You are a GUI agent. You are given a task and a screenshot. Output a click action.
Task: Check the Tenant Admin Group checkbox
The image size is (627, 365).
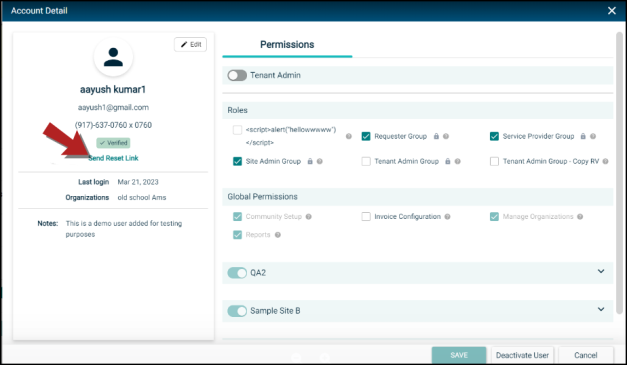coord(366,162)
